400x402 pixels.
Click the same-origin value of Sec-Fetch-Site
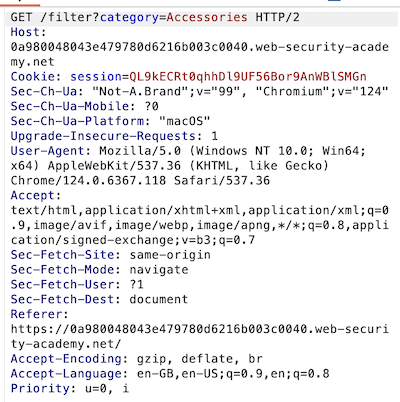(170, 255)
